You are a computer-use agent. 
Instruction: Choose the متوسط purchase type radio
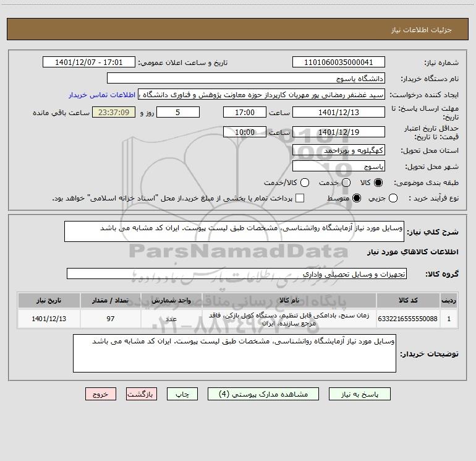(357, 198)
